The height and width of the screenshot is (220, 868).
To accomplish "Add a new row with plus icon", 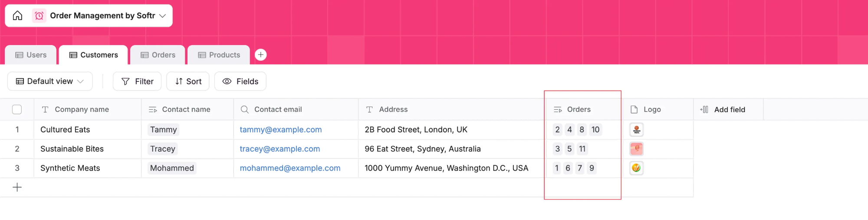I will click(x=17, y=187).
